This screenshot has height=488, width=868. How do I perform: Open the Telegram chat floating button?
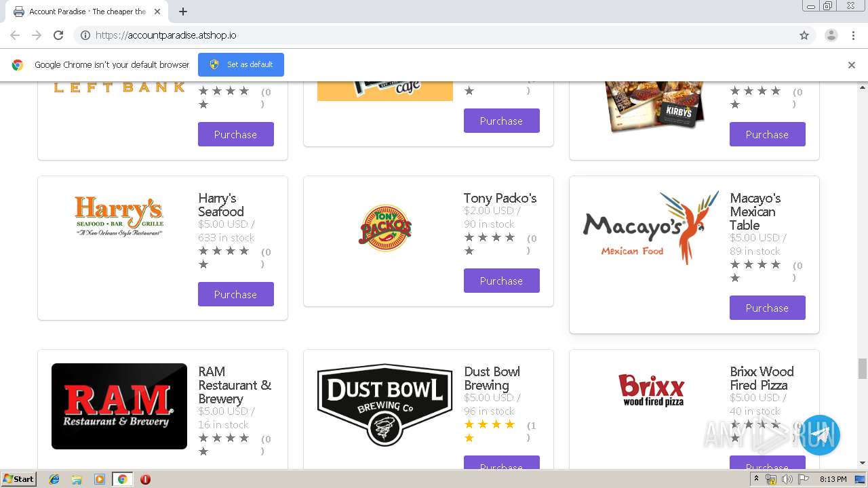coord(819,435)
